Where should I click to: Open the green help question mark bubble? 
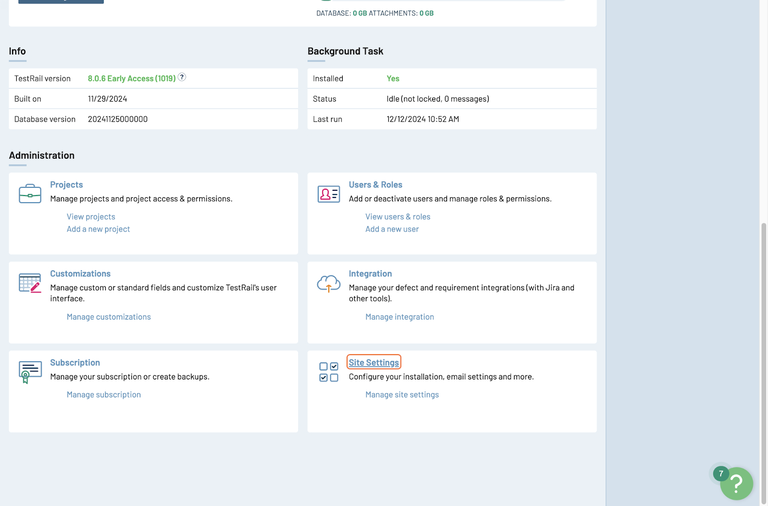(x=736, y=483)
